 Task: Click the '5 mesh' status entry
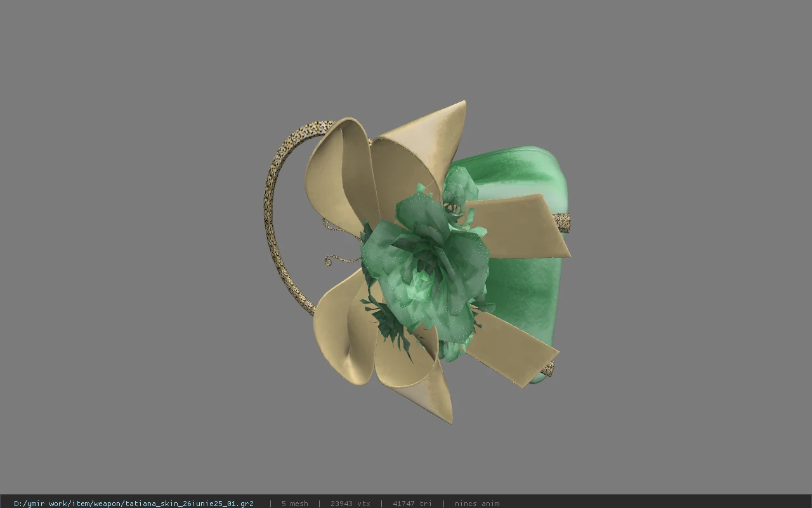click(295, 504)
